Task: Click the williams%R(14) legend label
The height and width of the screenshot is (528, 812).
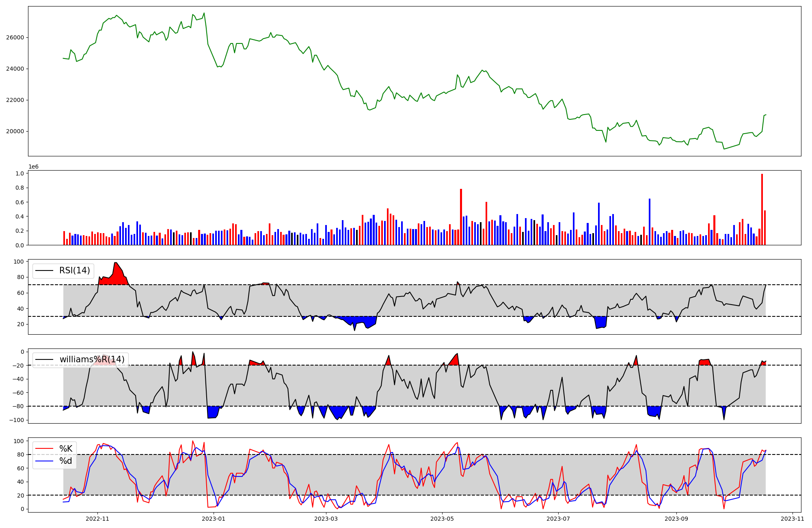Action: click(x=92, y=360)
